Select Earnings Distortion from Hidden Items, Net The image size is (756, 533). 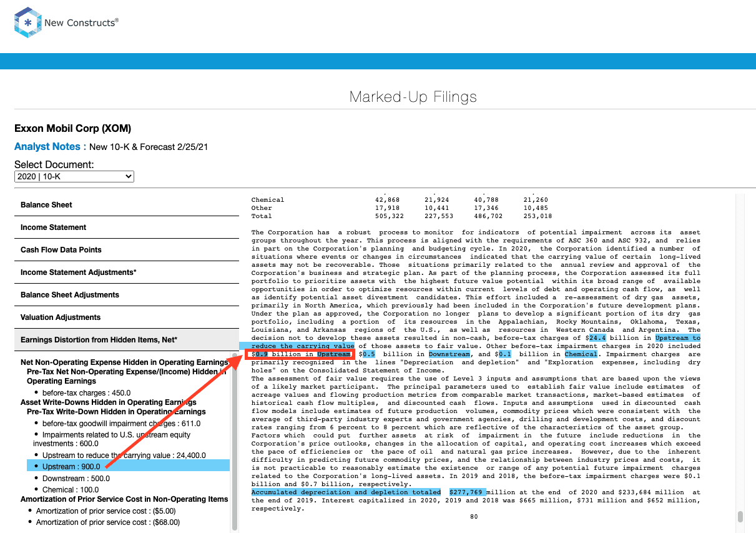[x=126, y=340]
